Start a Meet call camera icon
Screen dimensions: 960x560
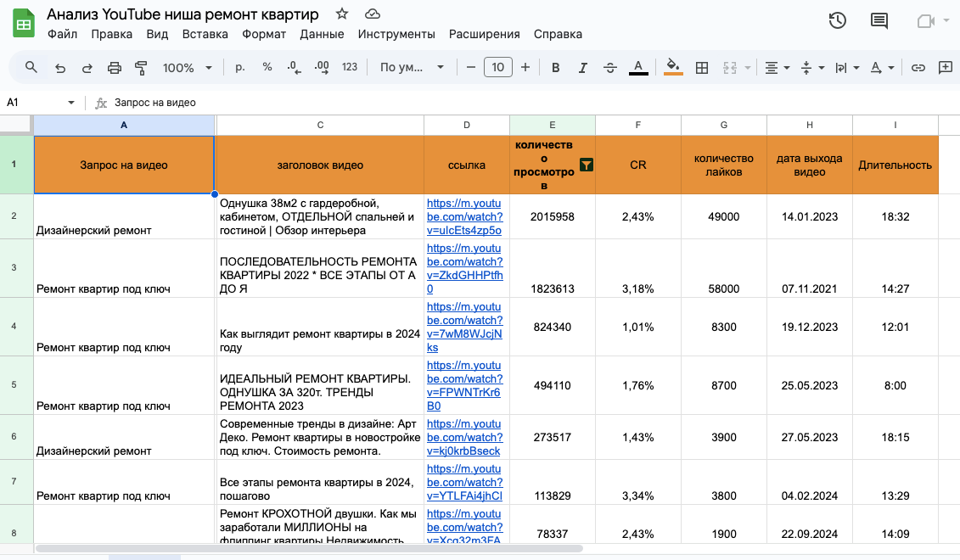pyautogui.click(x=926, y=21)
